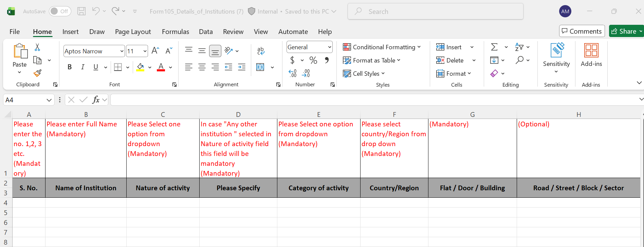
Task: Open the Comments pane button
Action: pos(582,31)
